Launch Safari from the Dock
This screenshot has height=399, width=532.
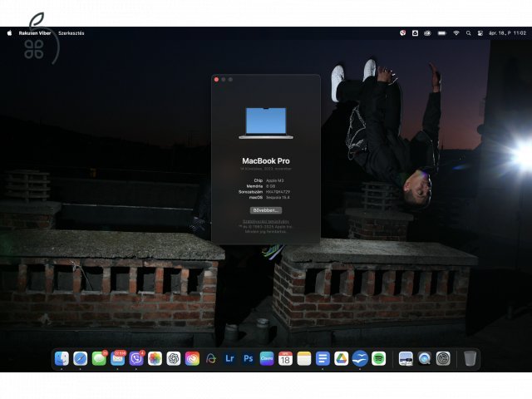click(x=81, y=358)
